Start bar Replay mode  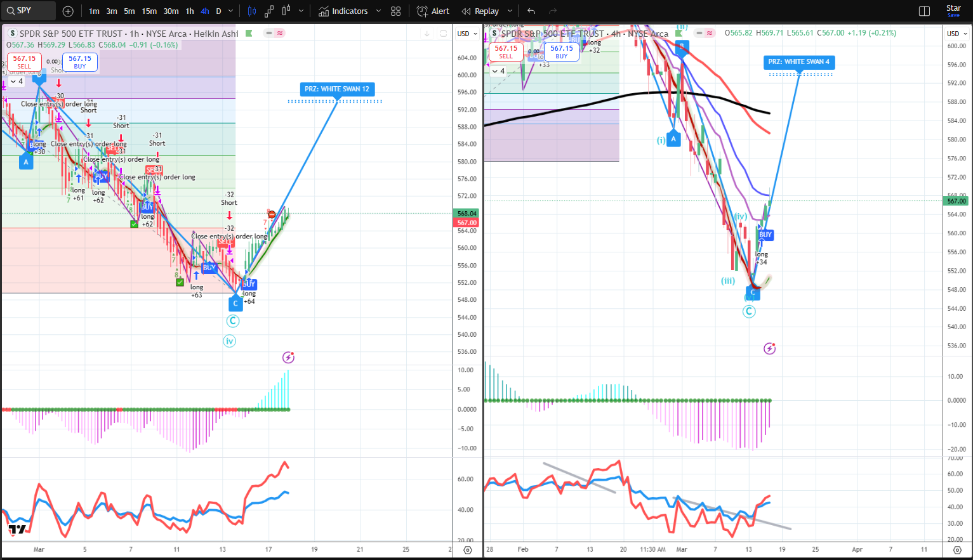tap(480, 11)
